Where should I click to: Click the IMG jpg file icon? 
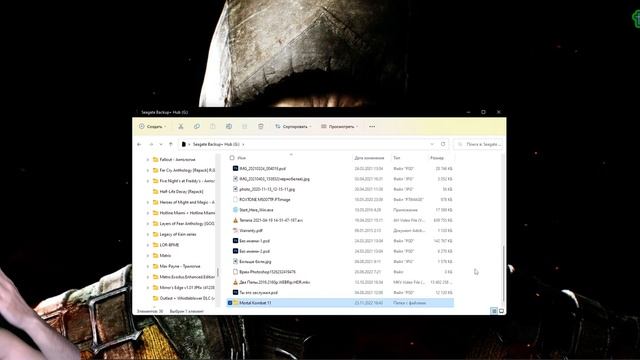[x=236, y=179]
